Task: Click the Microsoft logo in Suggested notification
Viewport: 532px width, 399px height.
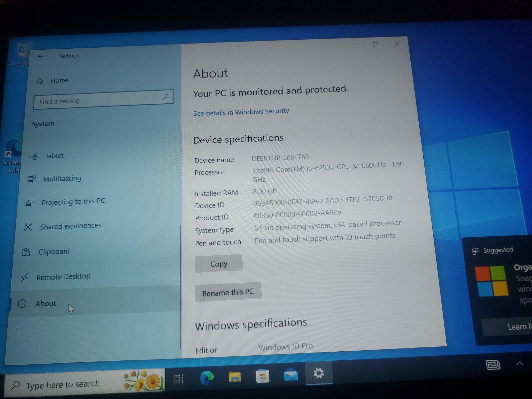Action: 492,281
